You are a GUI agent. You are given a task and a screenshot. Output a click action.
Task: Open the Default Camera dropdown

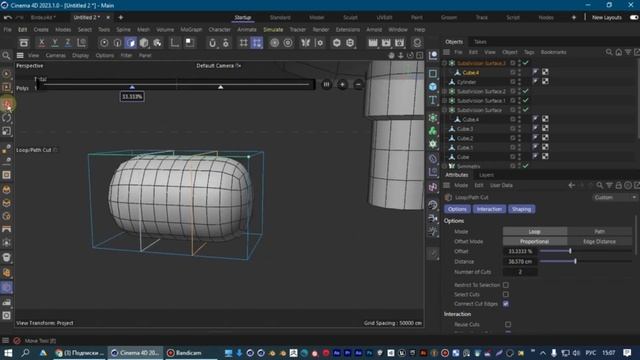(218, 66)
